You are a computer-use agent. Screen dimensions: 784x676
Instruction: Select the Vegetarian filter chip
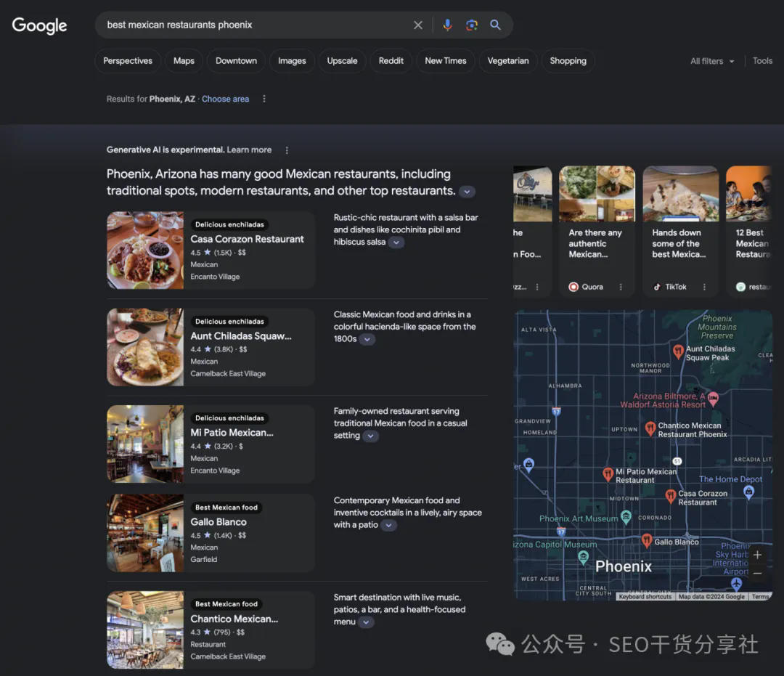[508, 61]
